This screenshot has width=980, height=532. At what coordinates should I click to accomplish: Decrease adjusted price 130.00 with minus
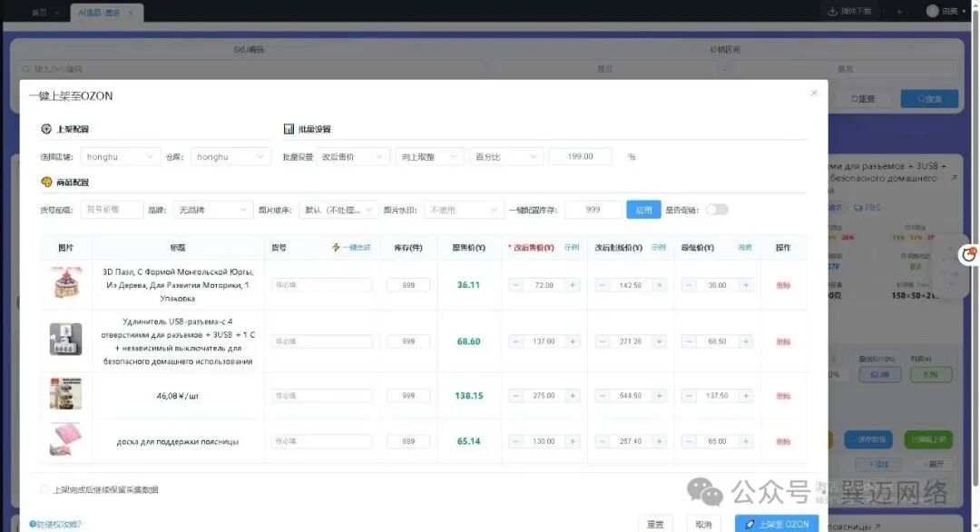pos(515,441)
